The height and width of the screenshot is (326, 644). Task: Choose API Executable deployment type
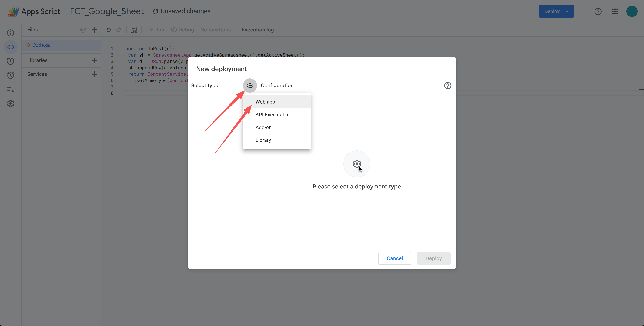277,115
